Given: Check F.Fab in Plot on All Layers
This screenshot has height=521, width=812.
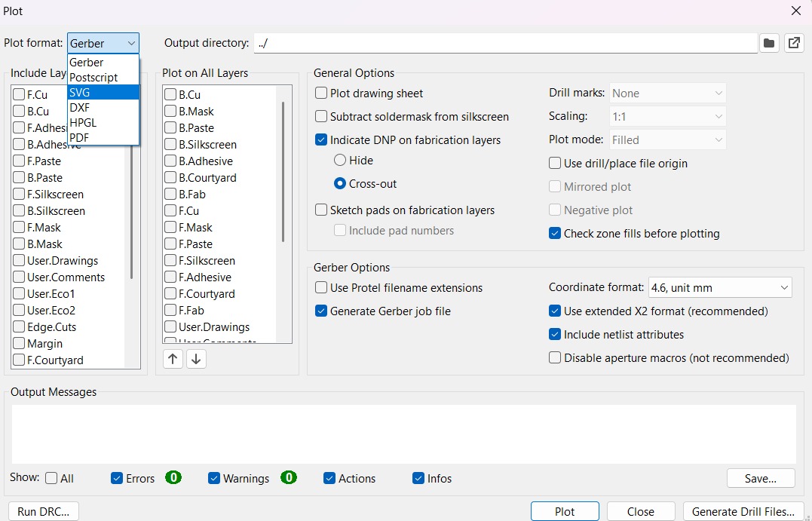Looking at the screenshot, I should pyautogui.click(x=170, y=310).
